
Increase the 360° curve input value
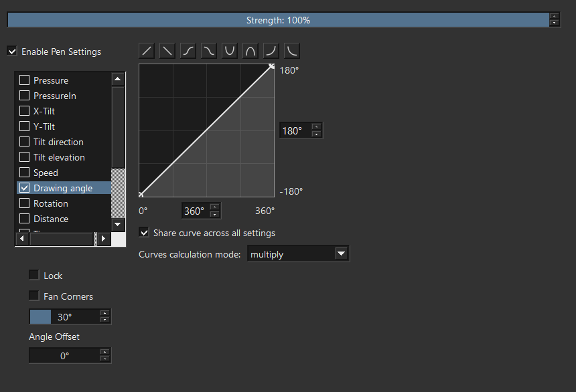(214, 207)
